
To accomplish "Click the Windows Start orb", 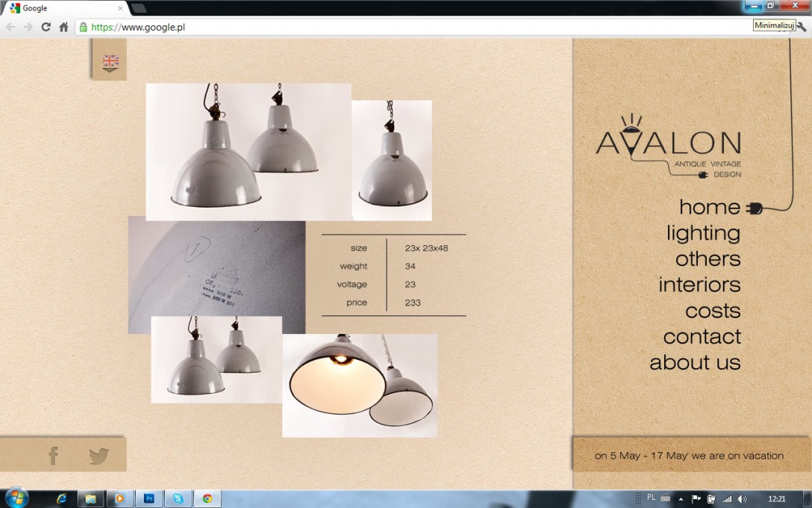I will [x=16, y=498].
